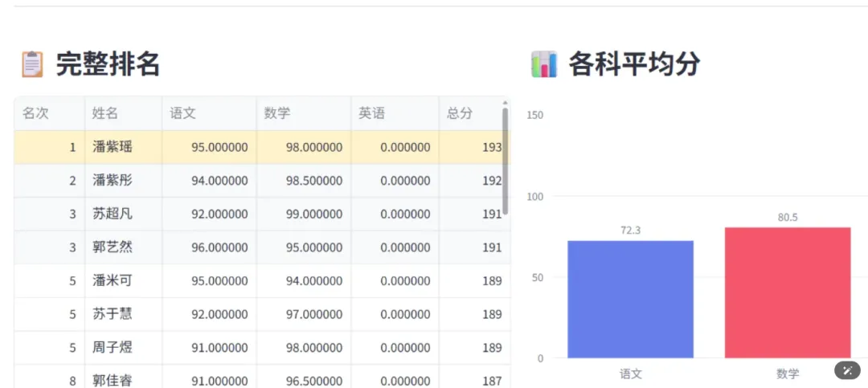This screenshot has width=868, height=388.
Task: Click the 英语 column header
Action: pos(395,113)
